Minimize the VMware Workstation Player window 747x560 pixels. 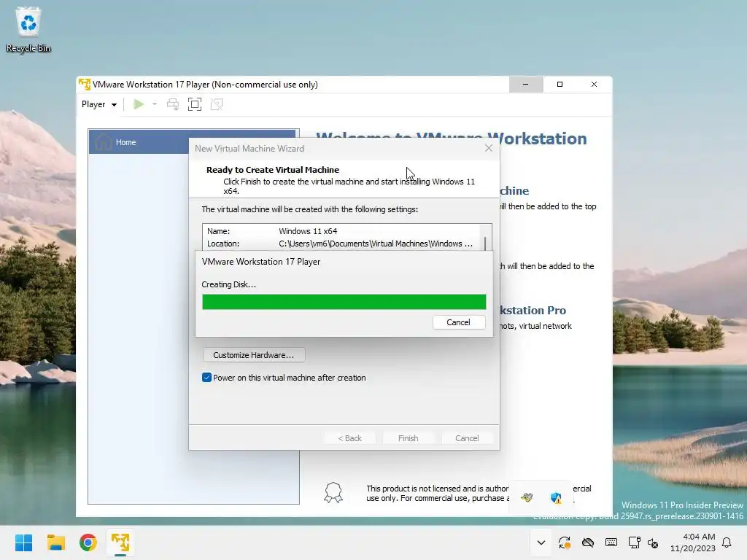click(x=525, y=85)
